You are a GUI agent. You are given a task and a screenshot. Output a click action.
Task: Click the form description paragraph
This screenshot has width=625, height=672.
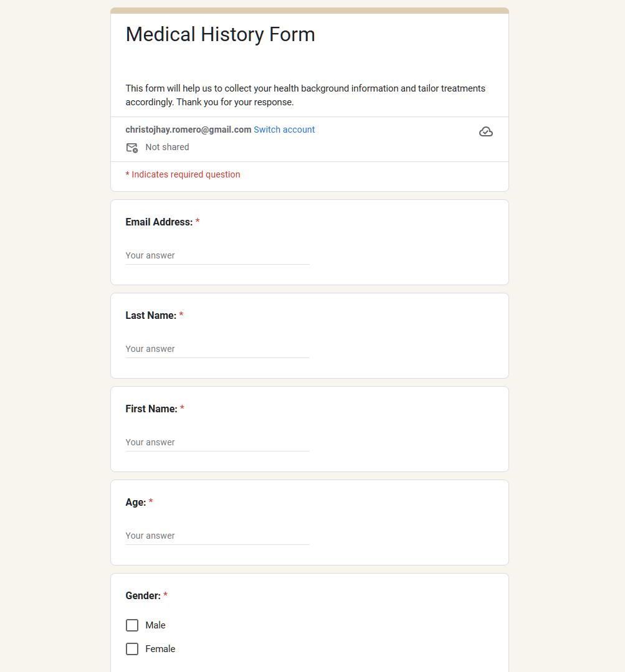[305, 95]
